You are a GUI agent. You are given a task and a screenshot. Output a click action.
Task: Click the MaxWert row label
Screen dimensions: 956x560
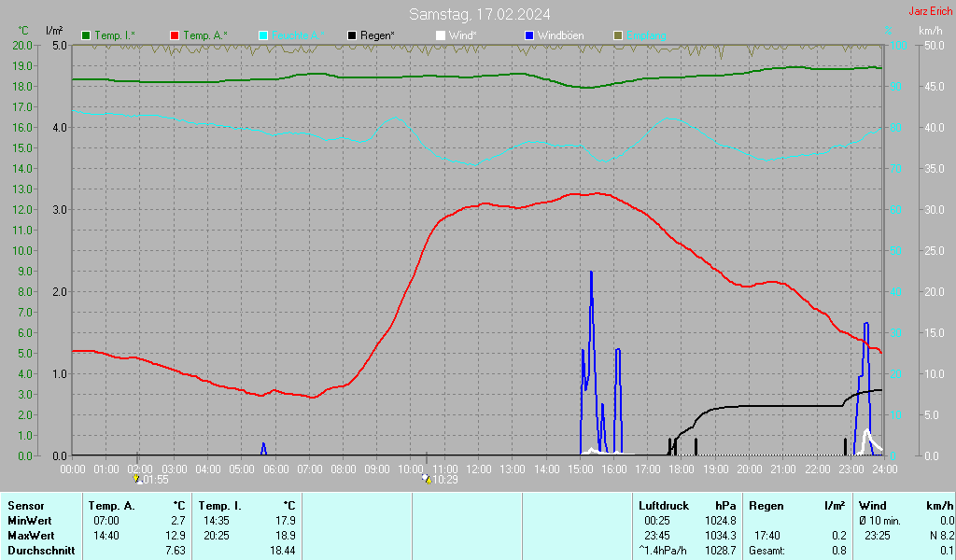coord(29,535)
